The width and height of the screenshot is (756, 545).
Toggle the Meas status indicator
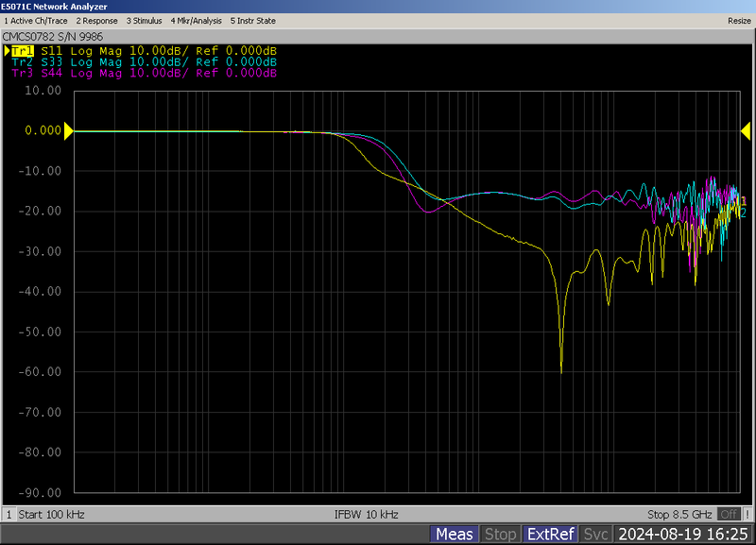[455, 535]
